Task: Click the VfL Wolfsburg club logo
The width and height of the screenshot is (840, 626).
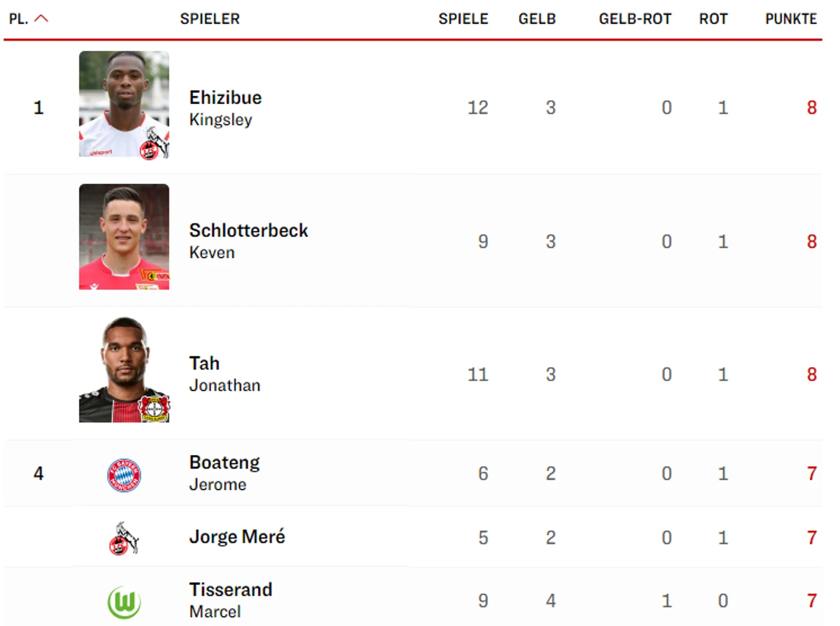Action: pos(124,602)
